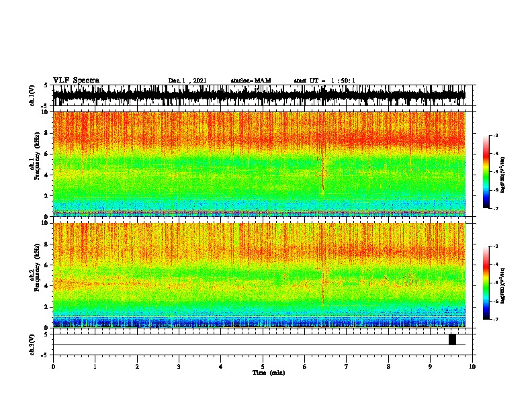Click the dark blue low-frequency band in ch.2 spectrogram
The width and height of the screenshot is (532, 411).
259,322
